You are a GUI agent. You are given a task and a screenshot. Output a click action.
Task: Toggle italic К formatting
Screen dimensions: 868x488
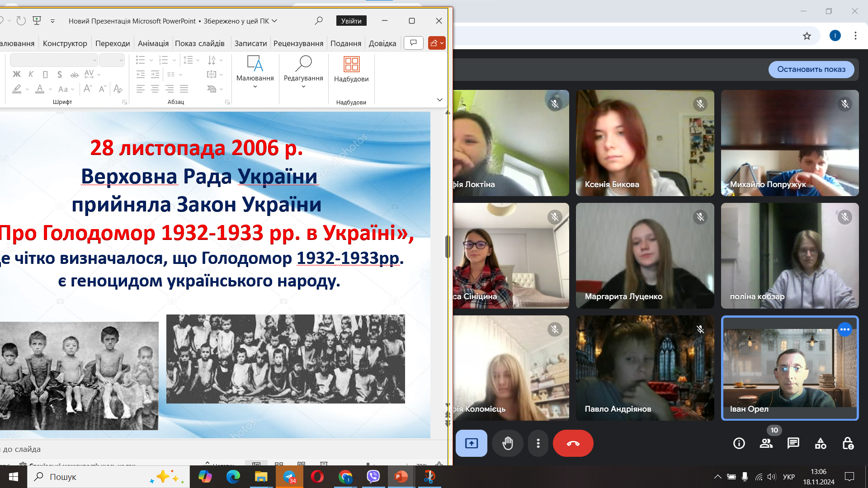pyautogui.click(x=31, y=74)
